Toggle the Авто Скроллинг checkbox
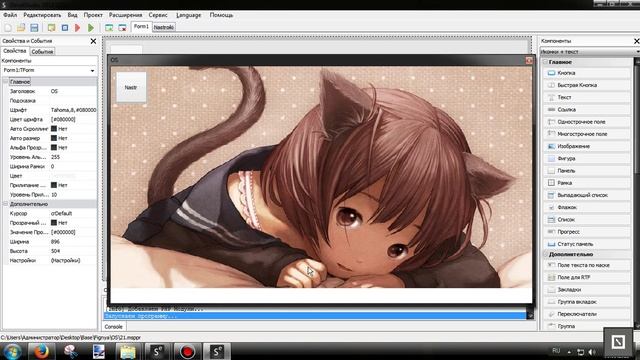 coord(53,129)
